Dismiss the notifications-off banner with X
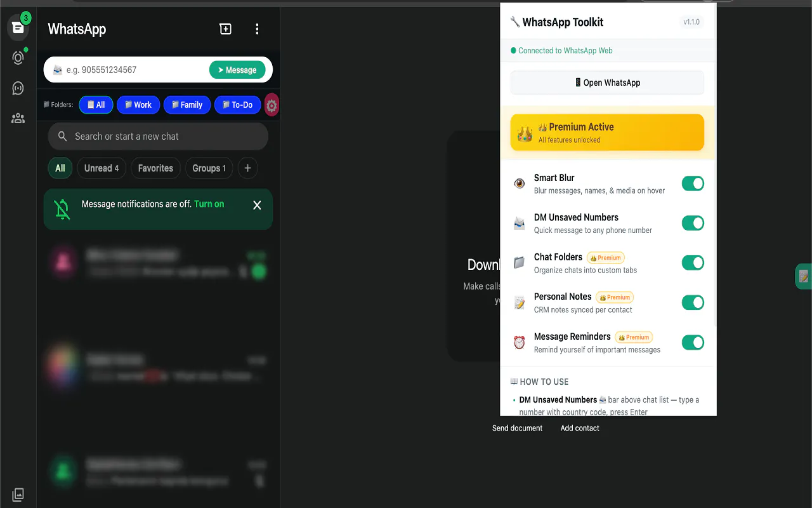Screen dimensions: 812x508 pos(257,205)
